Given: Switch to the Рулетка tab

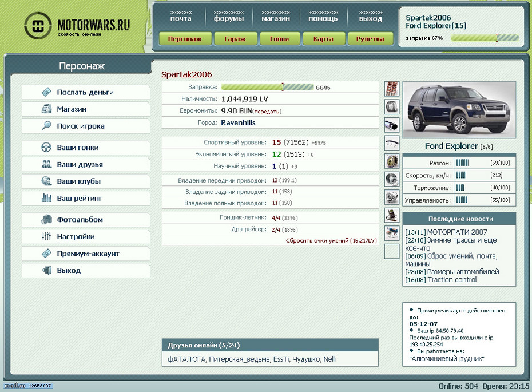Looking at the screenshot, I should 370,39.
